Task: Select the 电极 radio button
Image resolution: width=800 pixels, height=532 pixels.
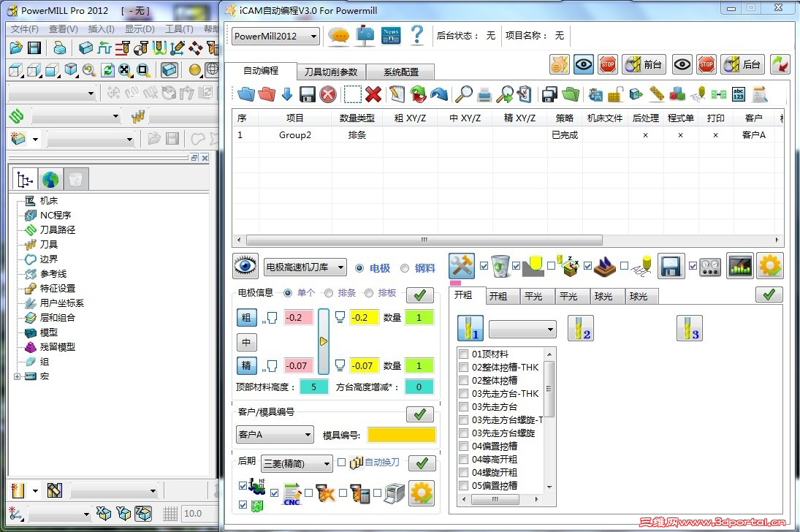Action: [359, 268]
